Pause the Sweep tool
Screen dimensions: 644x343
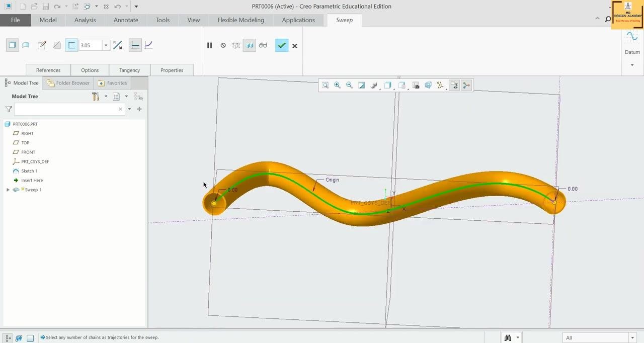tap(209, 45)
